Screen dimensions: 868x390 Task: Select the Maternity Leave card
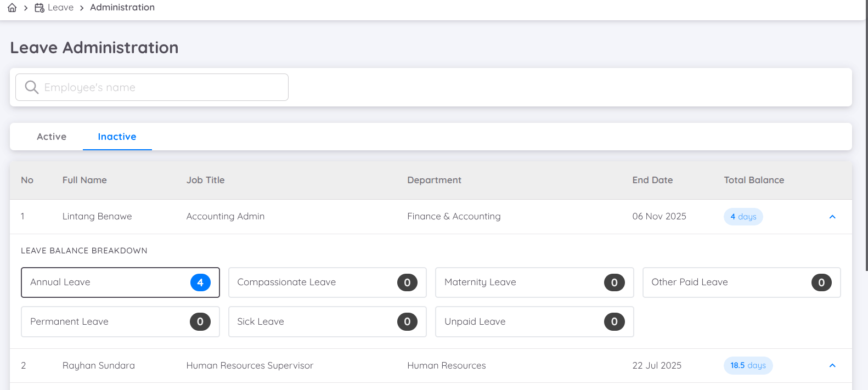[x=534, y=282]
